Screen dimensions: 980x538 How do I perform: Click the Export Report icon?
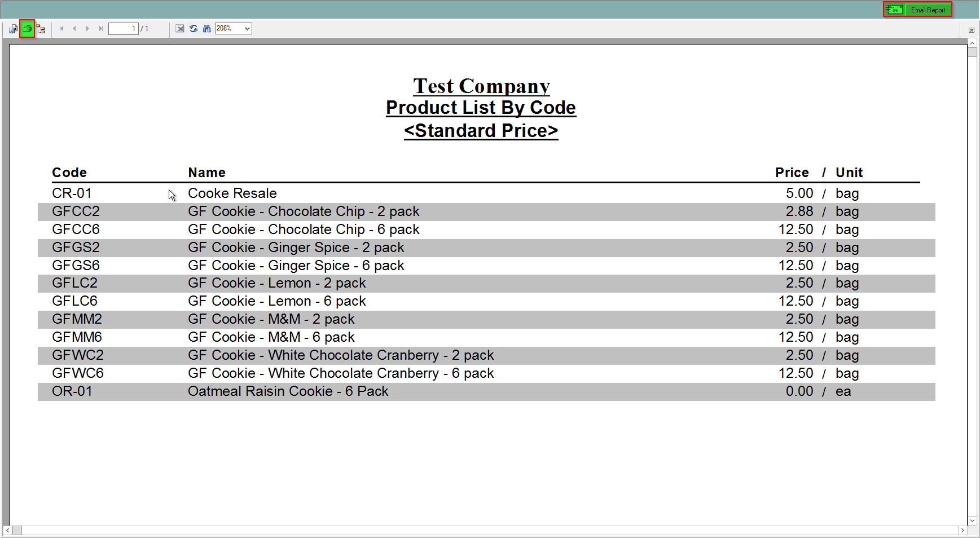pos(13,29)
